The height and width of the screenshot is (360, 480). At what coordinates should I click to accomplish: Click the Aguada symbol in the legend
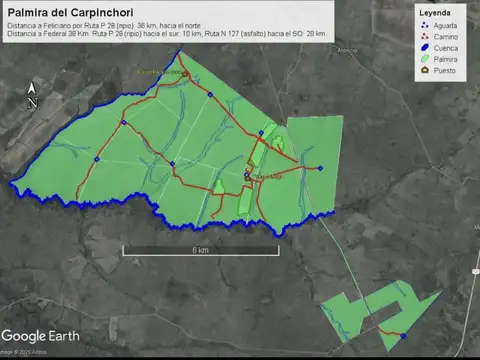pyautogui.click(x=424, y=25)
